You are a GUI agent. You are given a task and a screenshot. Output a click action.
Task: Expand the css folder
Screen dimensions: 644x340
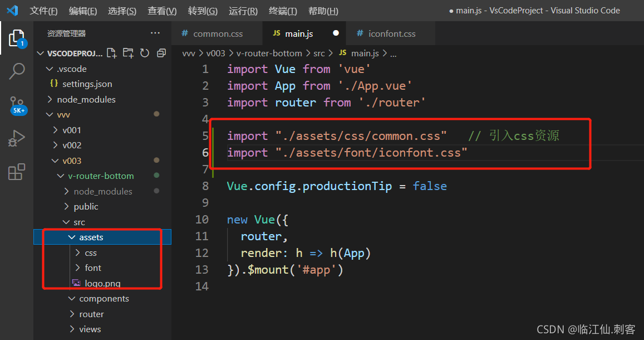pos(77,252)
